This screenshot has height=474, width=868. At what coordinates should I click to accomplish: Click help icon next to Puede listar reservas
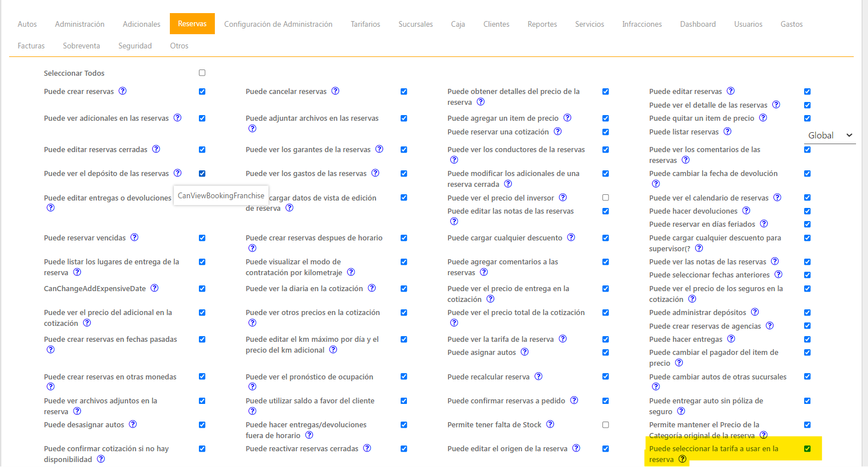pos(727,132)
